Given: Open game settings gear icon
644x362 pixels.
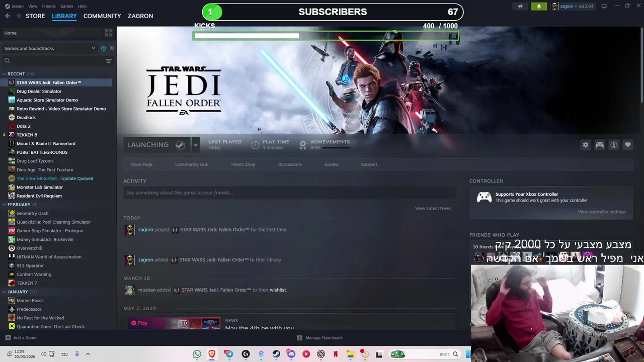Looking at the screenshot, I should tap(585, 145).
